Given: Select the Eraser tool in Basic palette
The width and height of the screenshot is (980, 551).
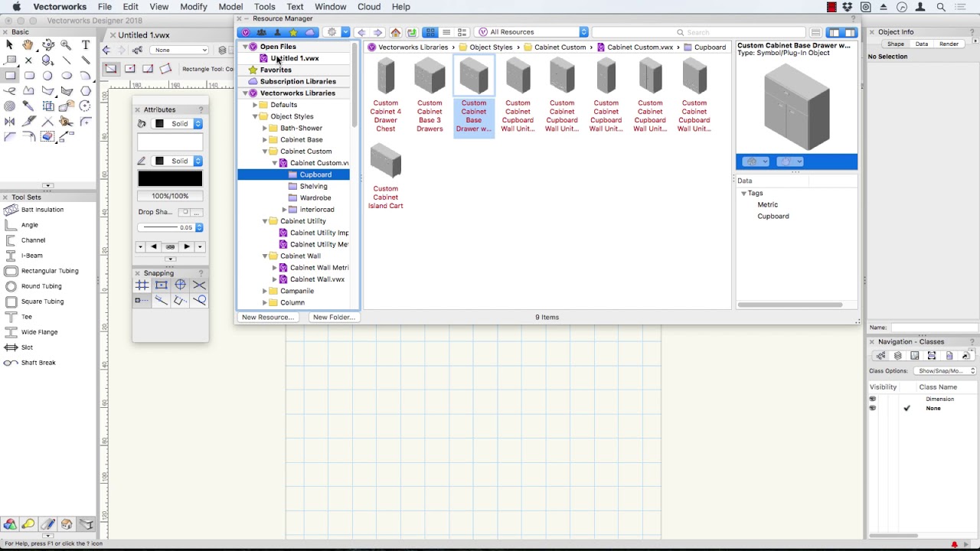Looking at the screenshot, I should (47, 136).
